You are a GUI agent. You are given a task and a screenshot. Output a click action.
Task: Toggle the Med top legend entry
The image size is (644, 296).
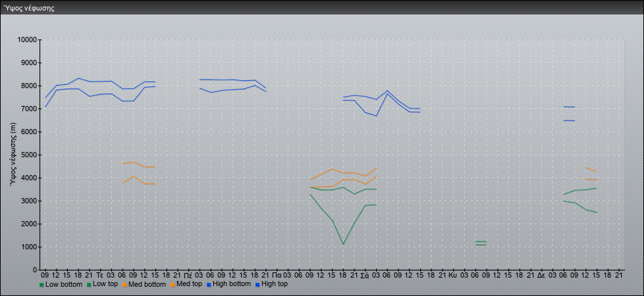[x=186, y=284]
